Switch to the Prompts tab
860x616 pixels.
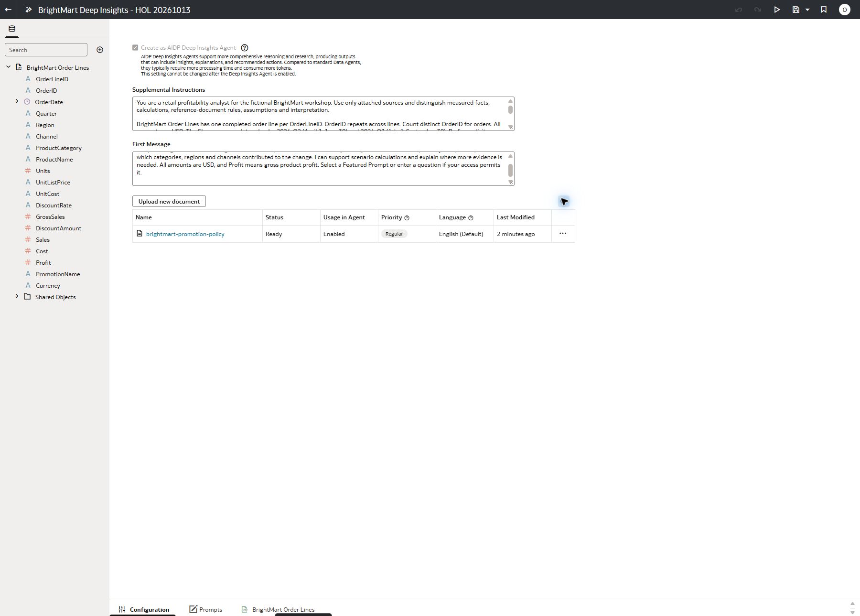pos(206,609)
